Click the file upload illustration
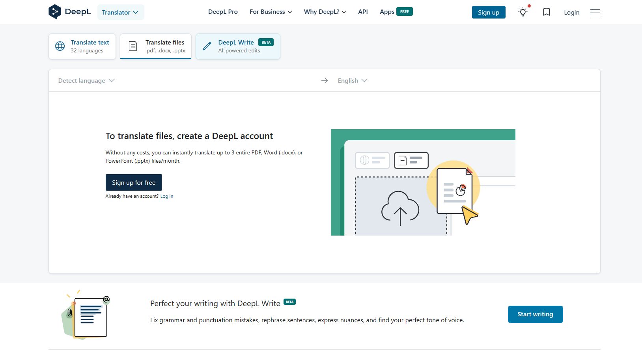The width and height of the screenshot is (642, 364). (x=423, y=182)
